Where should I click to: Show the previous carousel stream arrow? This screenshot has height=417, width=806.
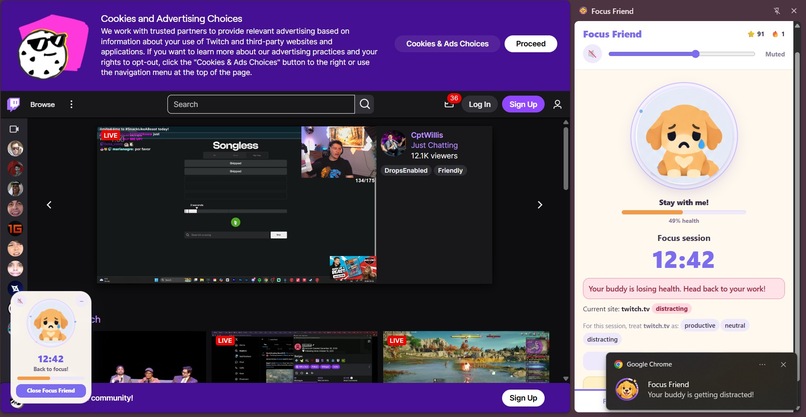tap(49, 205)
